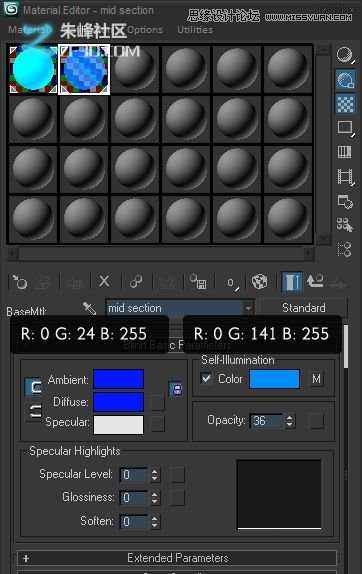
Task: Click the Go to Parent icon
Action: [315, 282]
